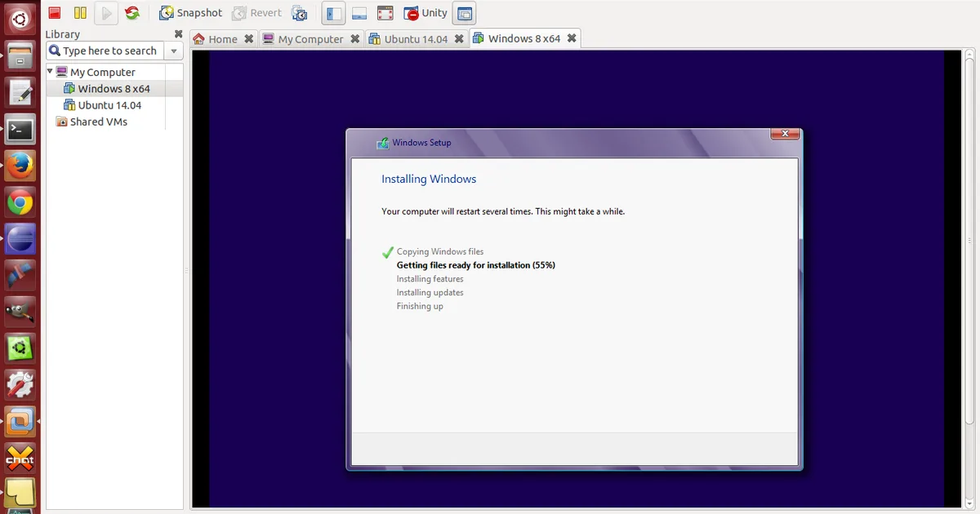The width and height of the screenshot is (980, 514).
Task: Launch GIMP from the launcher
Action: click(20, 312)
